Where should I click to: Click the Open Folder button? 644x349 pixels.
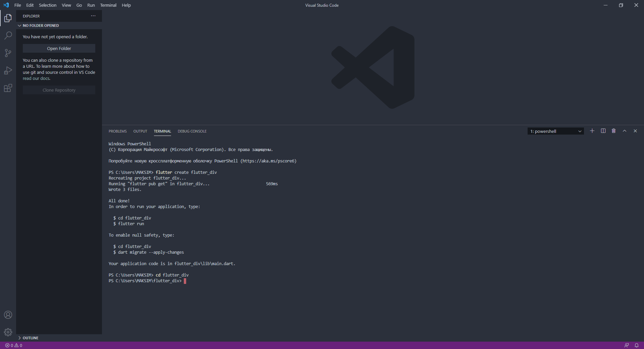pos(59,48)
